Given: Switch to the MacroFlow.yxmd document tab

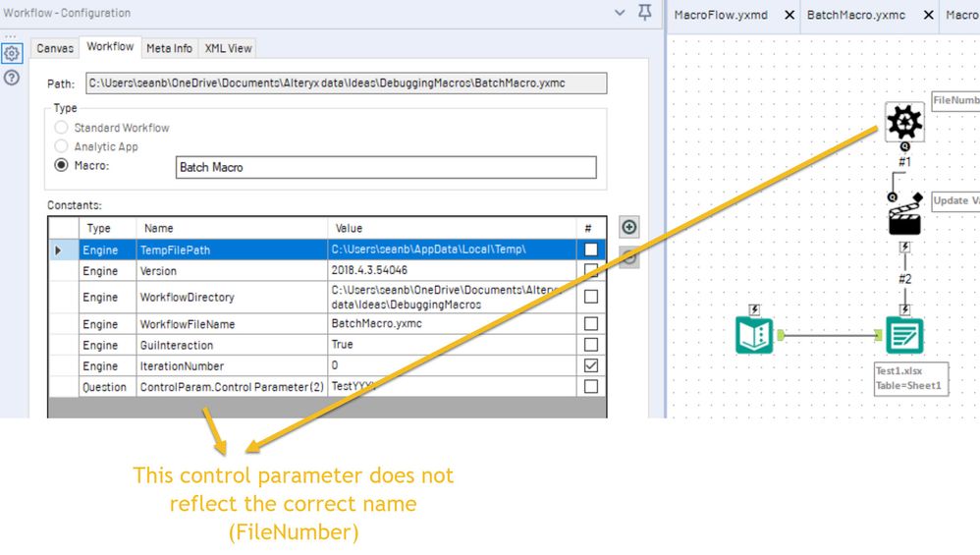Looking at the screenshot, I should tap(721, 15).
